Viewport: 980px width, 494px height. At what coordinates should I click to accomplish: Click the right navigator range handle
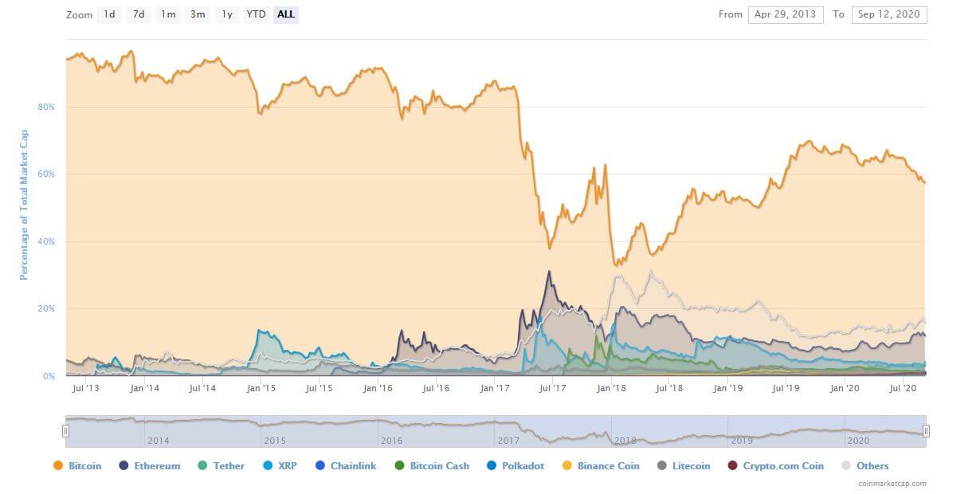(x=927, y=431)
